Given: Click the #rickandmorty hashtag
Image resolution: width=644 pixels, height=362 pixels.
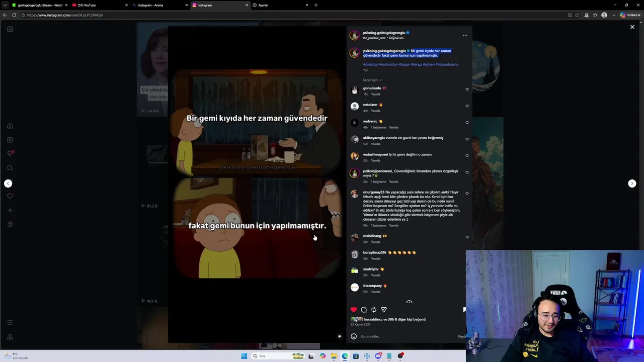Looking at the screenshot, I should tap(447, 64).
